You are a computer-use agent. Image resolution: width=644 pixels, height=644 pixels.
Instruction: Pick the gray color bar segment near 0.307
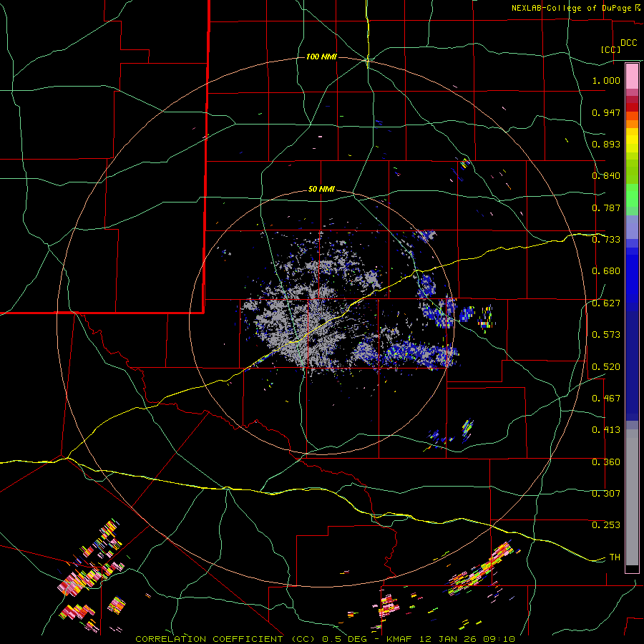632,497
